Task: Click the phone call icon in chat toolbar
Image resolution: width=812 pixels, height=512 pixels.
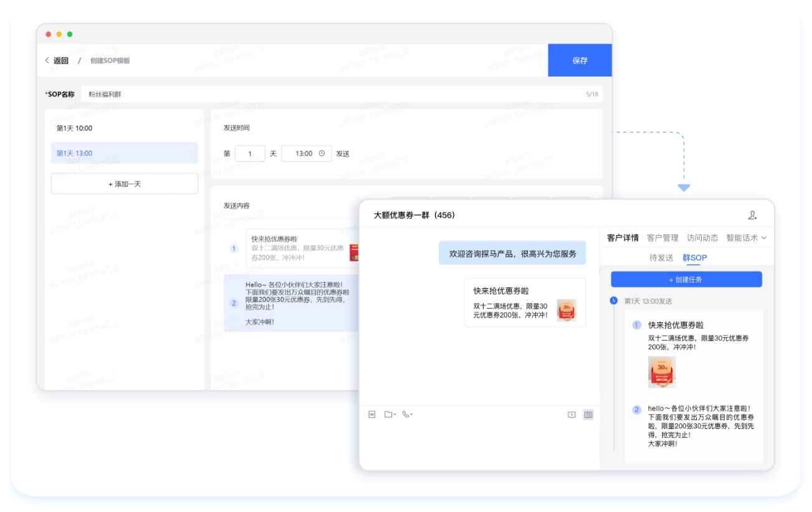Action: pyautogui.click(x=406, y=414)
